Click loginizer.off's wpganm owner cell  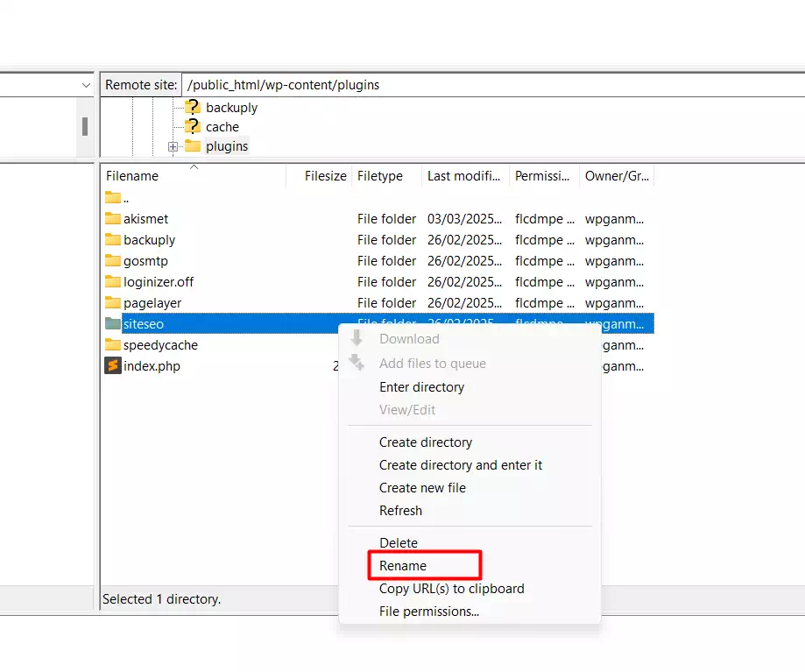[x=615, y=282]
